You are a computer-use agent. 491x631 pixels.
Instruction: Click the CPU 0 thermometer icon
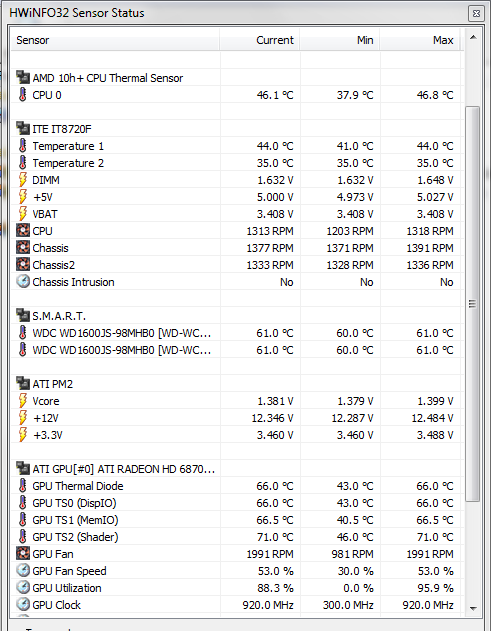click(23, 95)
